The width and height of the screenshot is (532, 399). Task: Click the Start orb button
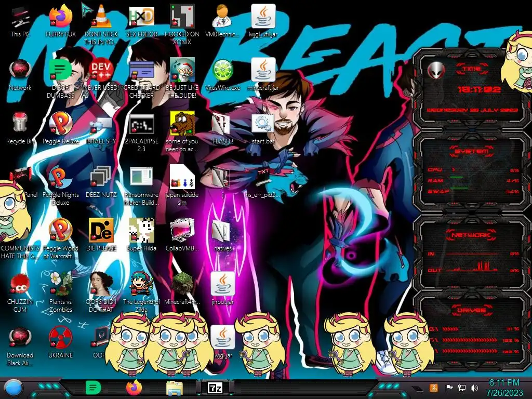pyautogui.click(x=13, y=388)
